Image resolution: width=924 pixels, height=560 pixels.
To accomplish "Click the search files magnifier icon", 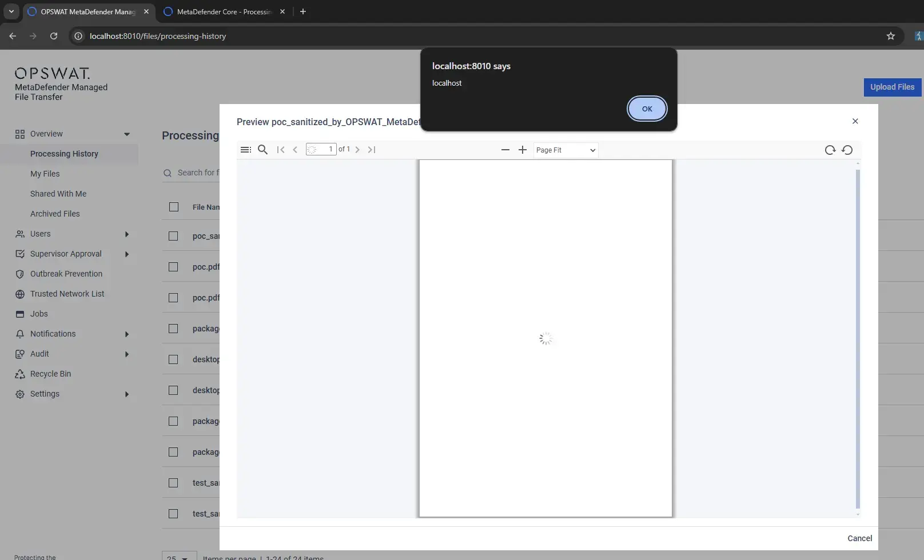I will 168,173.
